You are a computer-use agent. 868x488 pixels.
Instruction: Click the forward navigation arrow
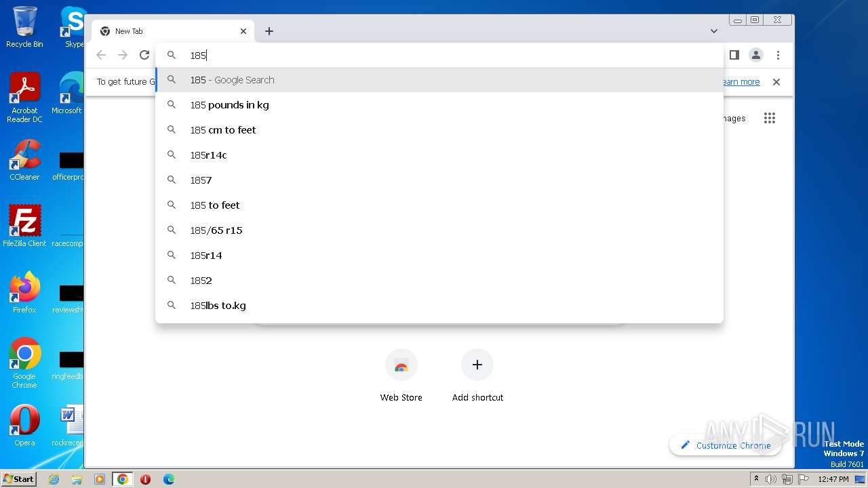123,55
